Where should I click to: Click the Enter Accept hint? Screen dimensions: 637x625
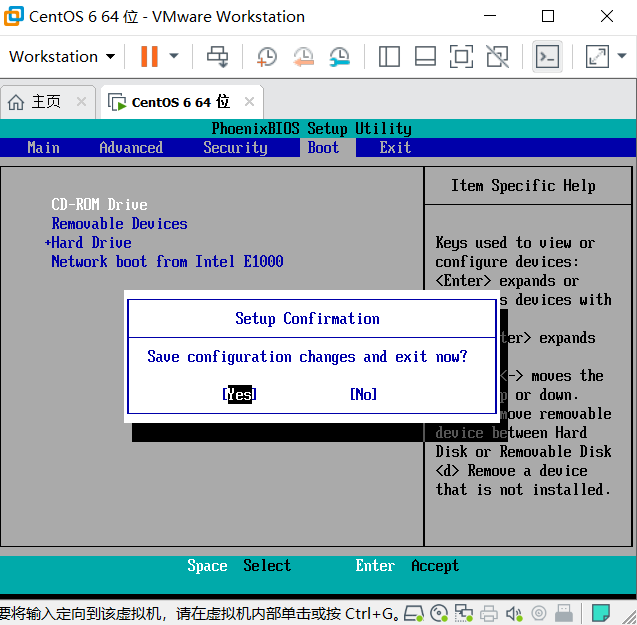pos(407,565)
